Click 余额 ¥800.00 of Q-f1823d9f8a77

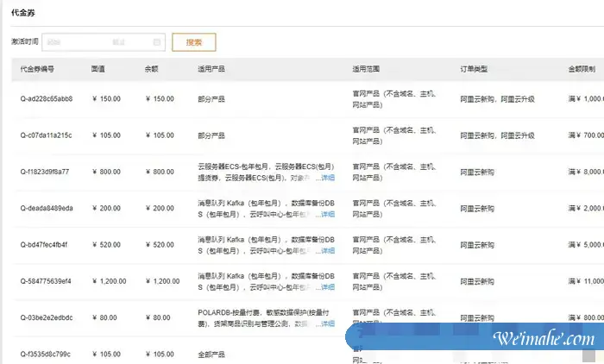pyautogui.click(x=160, y=172)
